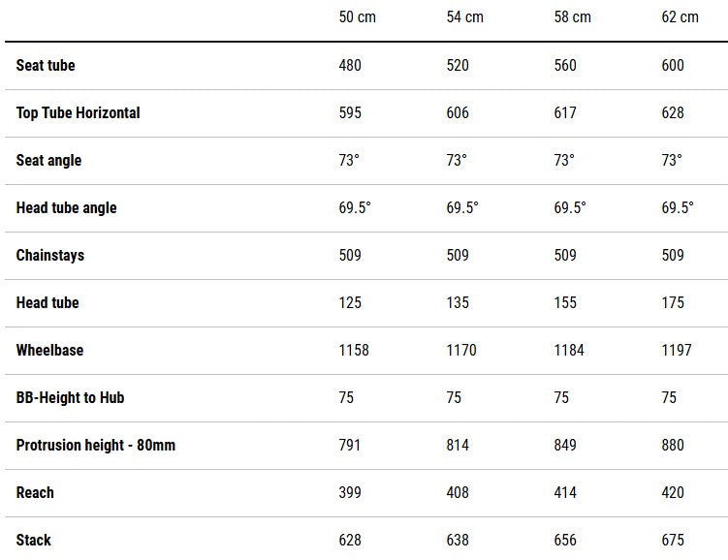Select the 880 protrusion height value
The height and width of the screenshot is (560, 728).
673,445
